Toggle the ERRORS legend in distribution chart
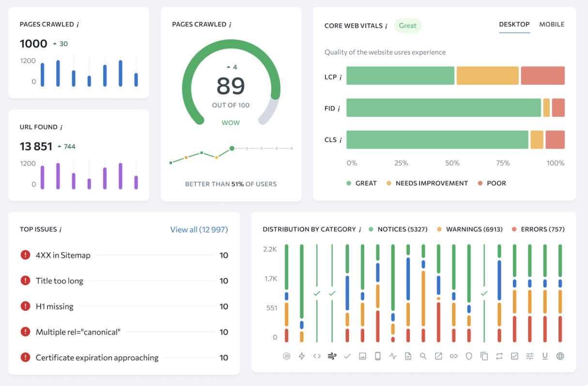588x386 pixels. tap(538, 229)
